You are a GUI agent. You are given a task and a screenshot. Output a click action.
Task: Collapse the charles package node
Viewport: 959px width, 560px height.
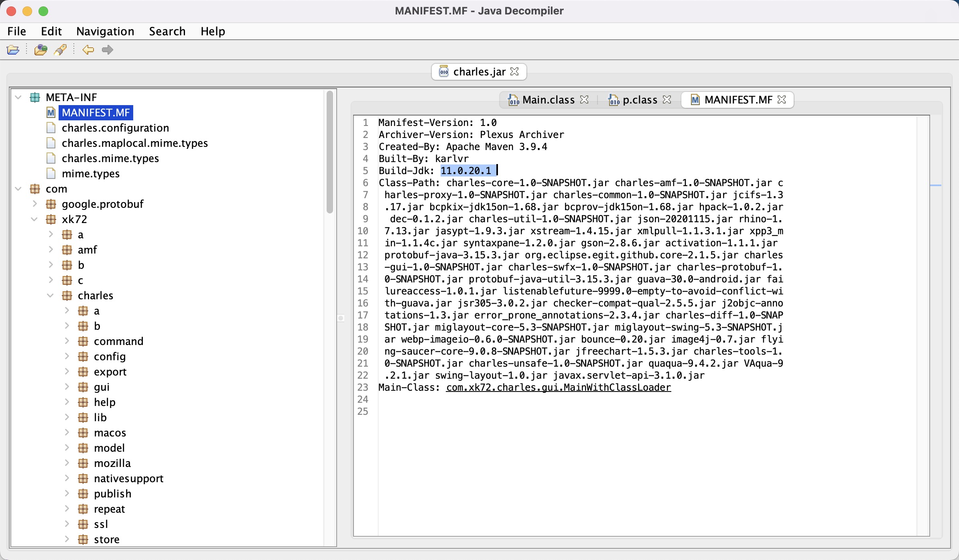[51, 296]
